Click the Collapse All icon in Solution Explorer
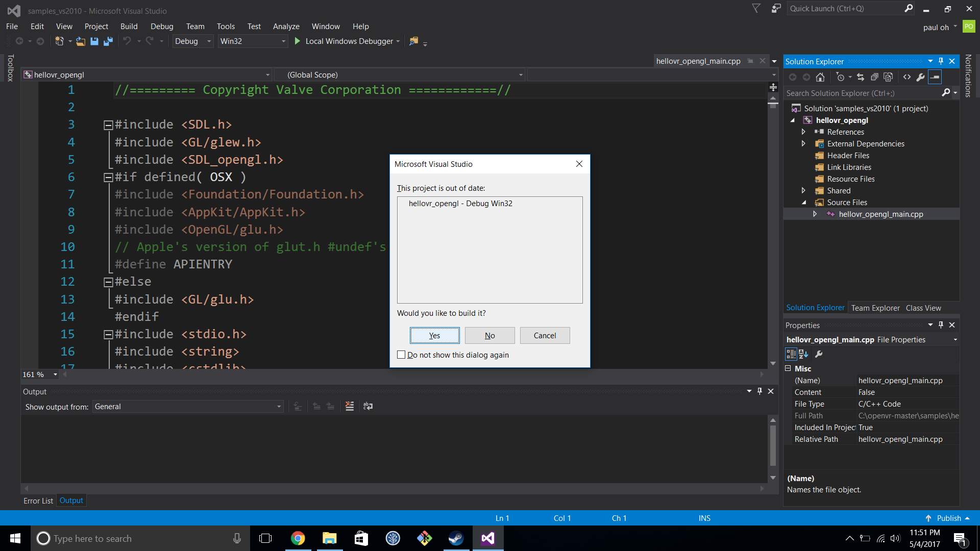 [874, 77]
